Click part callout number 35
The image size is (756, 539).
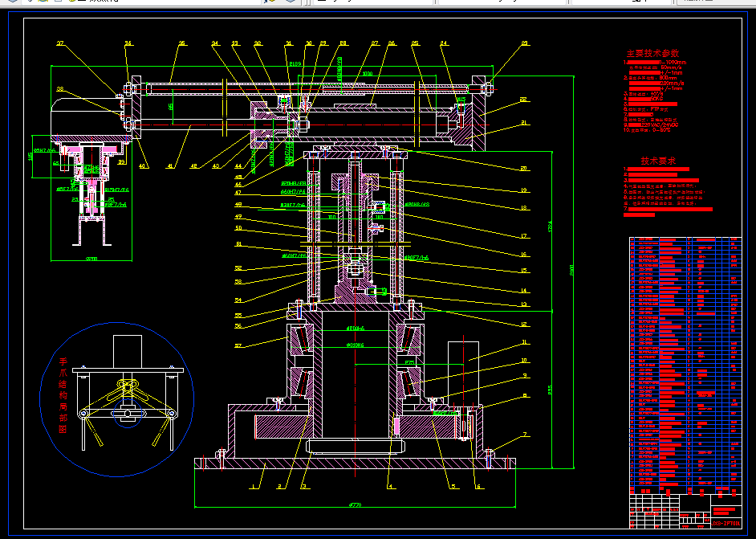click(x=181, y=43)
